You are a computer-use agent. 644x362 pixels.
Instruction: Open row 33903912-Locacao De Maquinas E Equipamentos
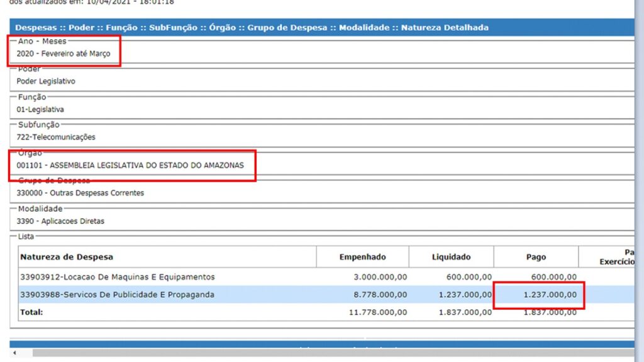(117, 277)
